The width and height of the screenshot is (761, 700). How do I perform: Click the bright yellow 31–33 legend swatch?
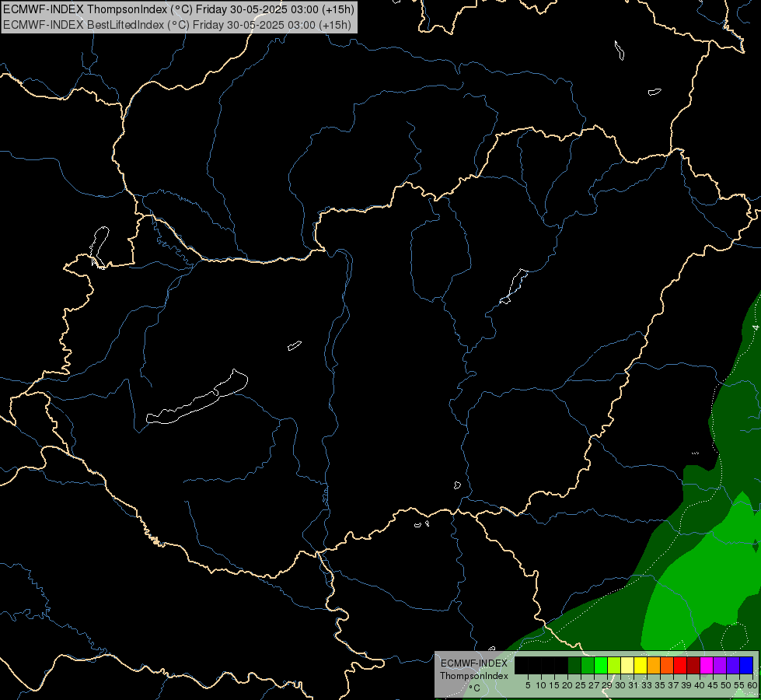click(x=641, y=665)
